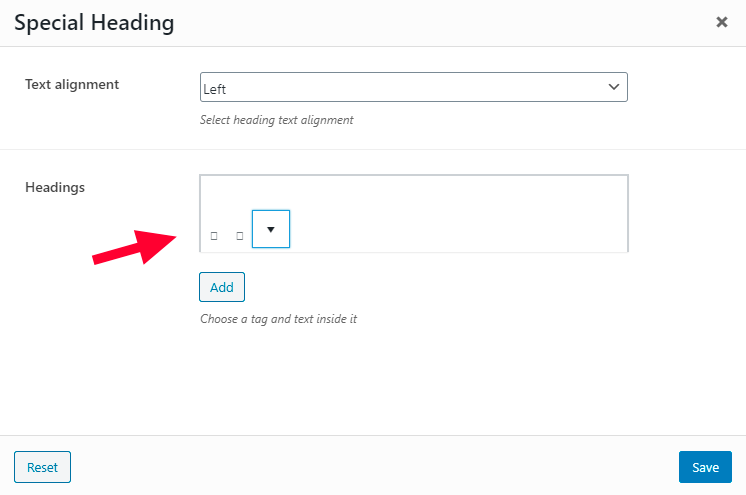Click the red arrow annotation pointing at Headings

pos(134,247)
